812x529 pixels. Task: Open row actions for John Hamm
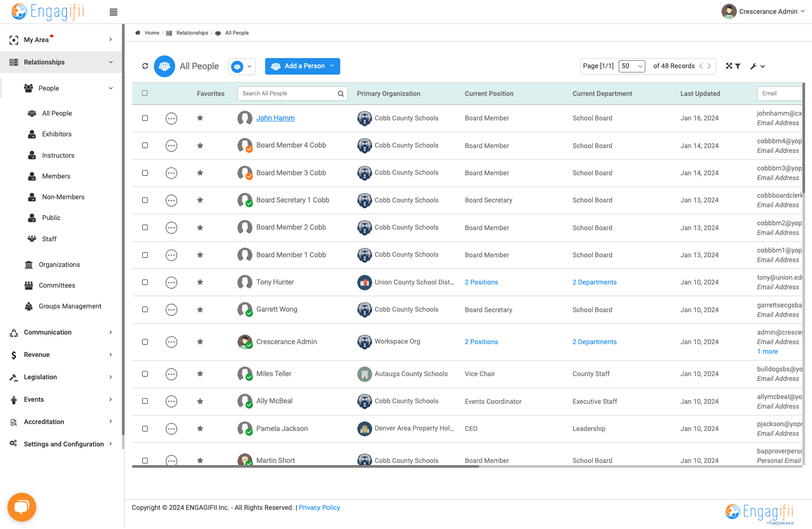point(171,118)
